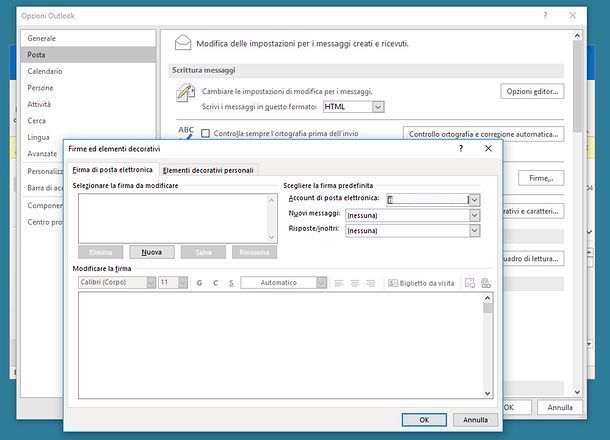Toggle italic (C) formatting in signature editor
Screen dimensions: 610x440
pos(215,283)
